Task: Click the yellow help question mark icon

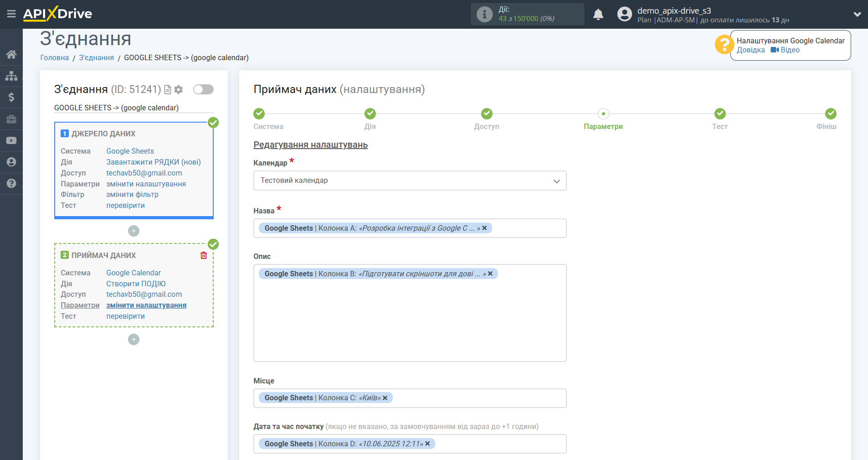Action: click(x=724, y=45)
